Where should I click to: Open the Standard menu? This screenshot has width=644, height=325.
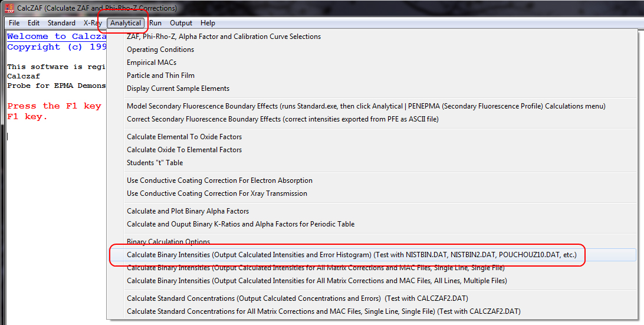(61, 23)
